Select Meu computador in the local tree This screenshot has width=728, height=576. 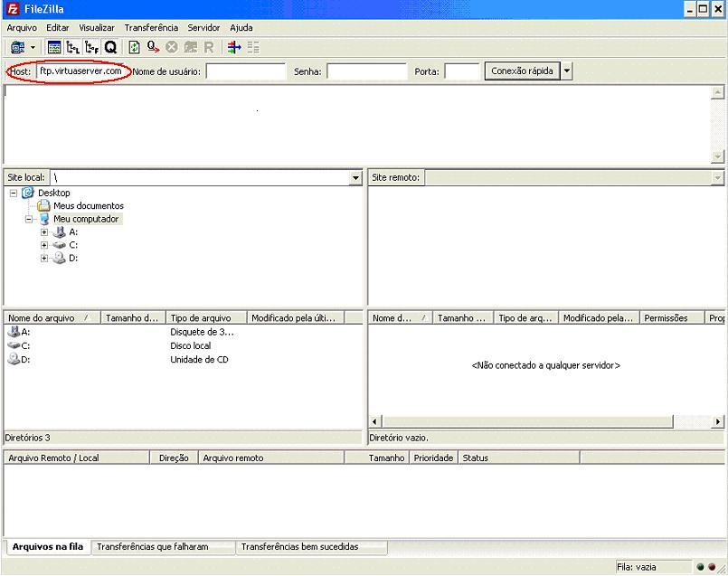86,219
